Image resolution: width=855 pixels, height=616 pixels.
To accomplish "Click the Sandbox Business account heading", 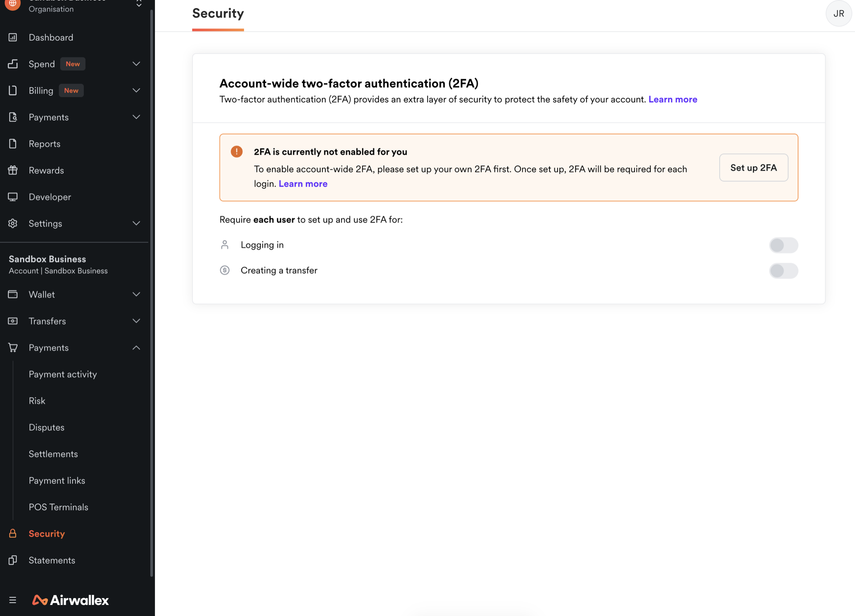I will point(47,259).
